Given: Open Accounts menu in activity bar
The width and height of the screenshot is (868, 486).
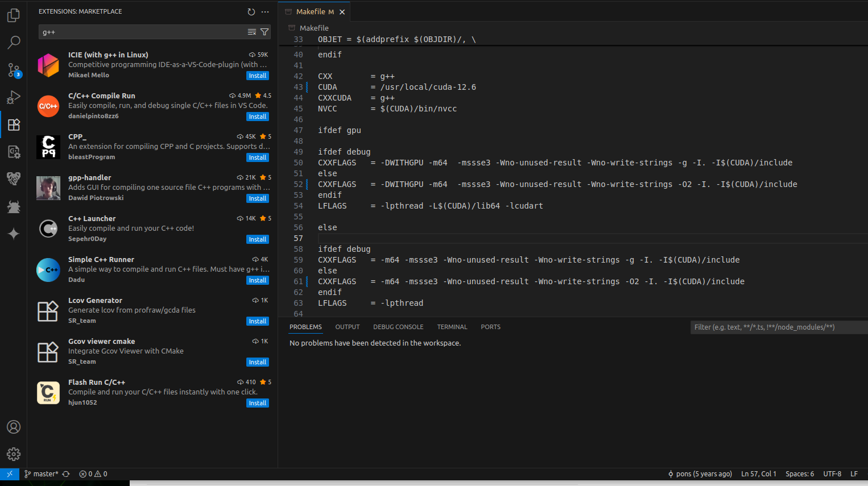Looking at the screenshot, I should [x=14, y=427].
